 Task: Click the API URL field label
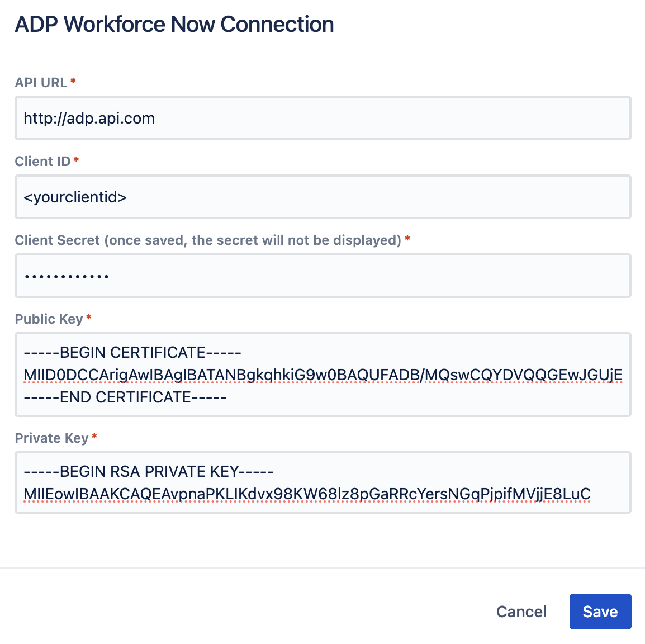(x=41, y=82)
